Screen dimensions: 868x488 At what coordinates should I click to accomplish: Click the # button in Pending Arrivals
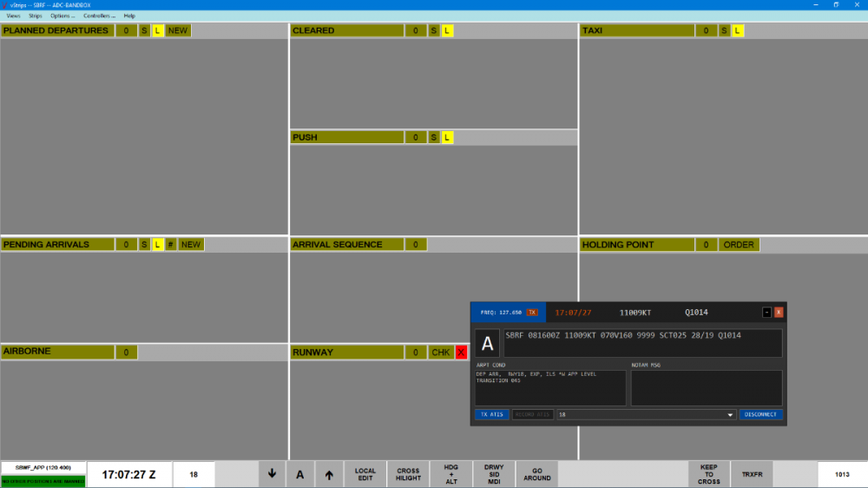171,245
